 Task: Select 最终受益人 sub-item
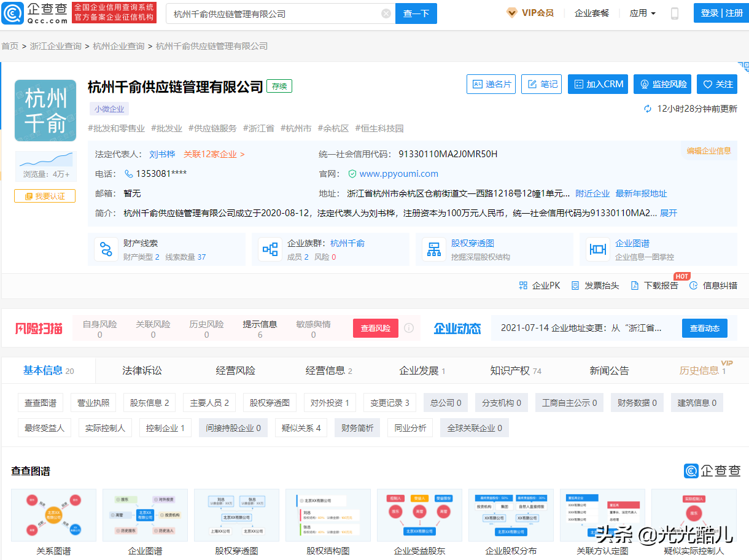click(x=44, y=428)
